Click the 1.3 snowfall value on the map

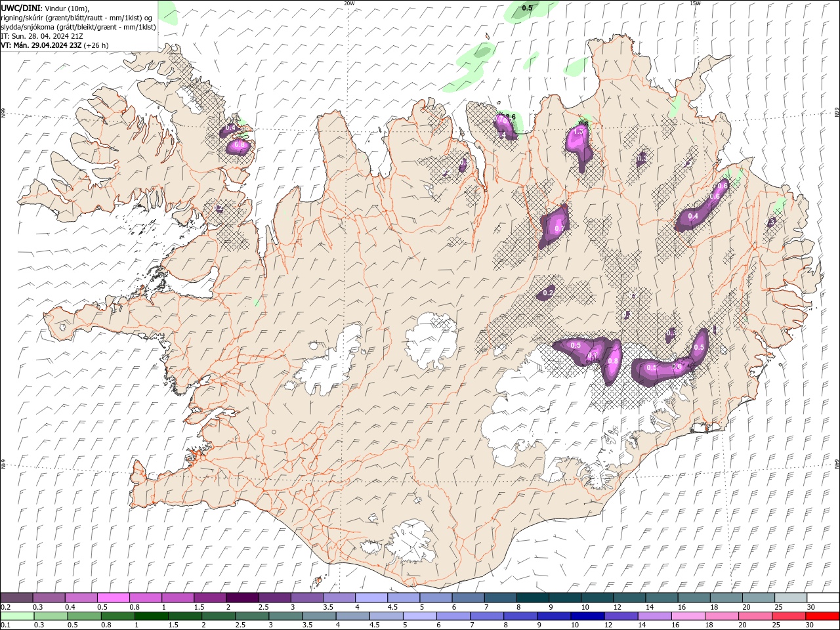point(578,132)
